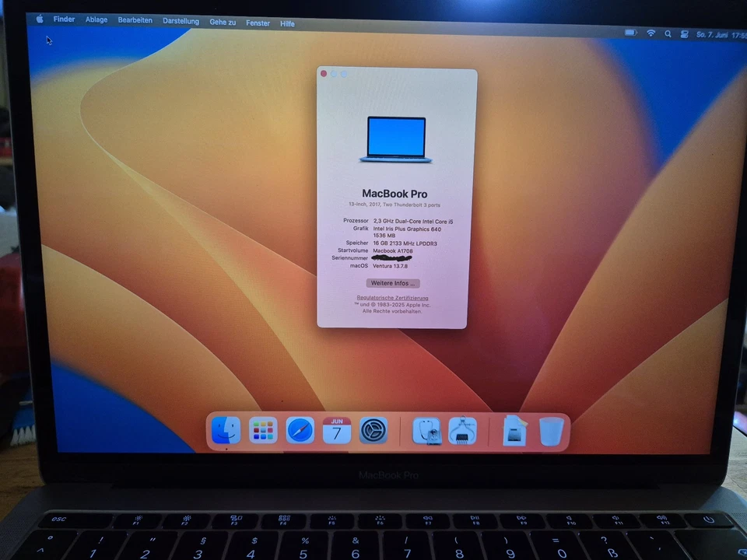The width and height of the screenshot is (747, 560).
Task: Select the 'Macbook A1708' startup volume value
Action: tap(392, 251)
